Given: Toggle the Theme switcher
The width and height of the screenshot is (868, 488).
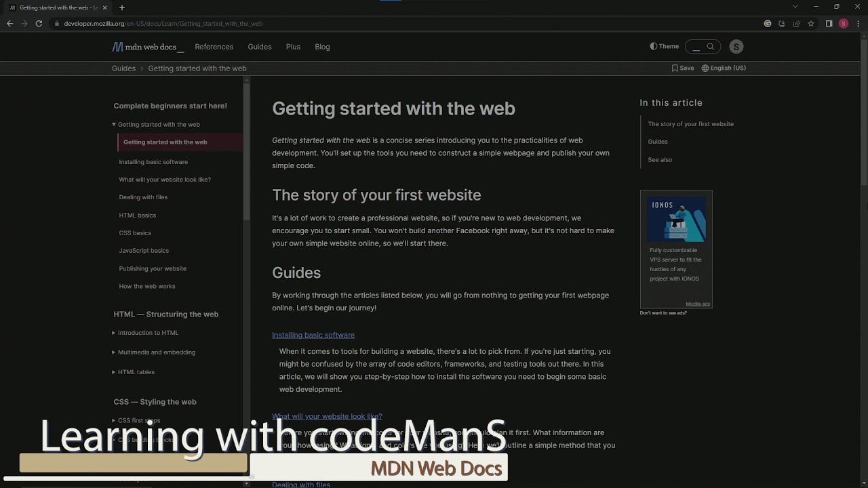Looking at the screenshot, I should 665,47.
